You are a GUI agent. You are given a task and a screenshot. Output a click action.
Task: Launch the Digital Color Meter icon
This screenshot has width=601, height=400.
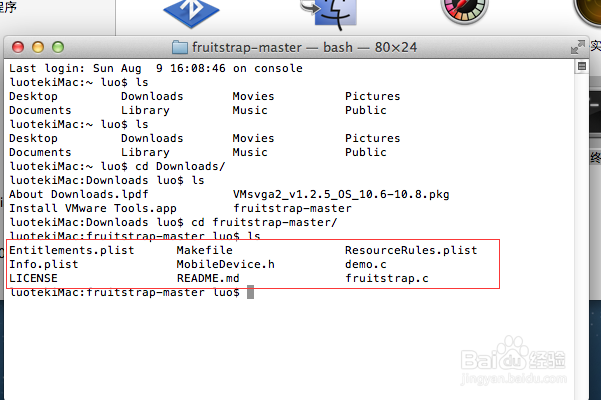point(464,11)
